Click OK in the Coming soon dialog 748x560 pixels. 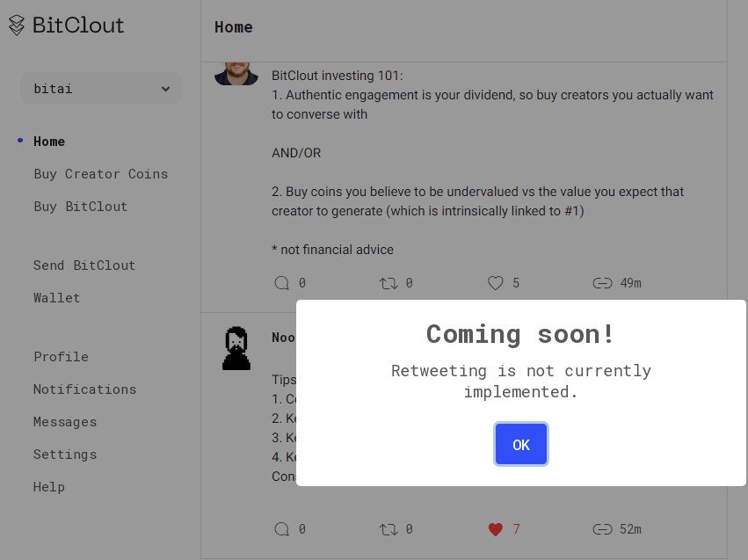(521, 444)
